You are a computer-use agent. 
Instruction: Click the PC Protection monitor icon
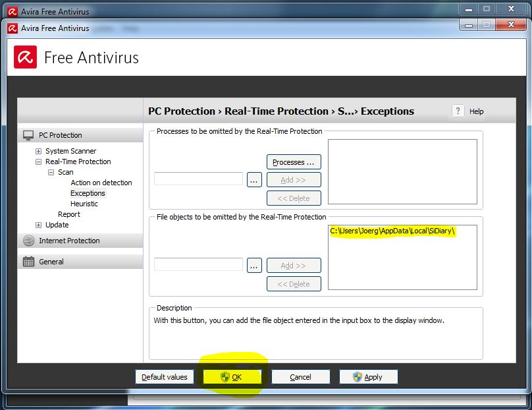coord(28,134)
